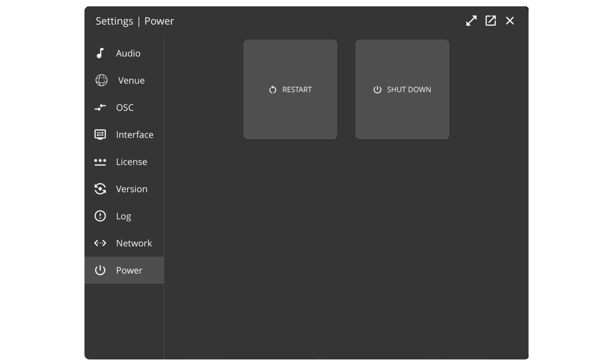This screenshot has width=614, height=364.
Task: Click the opposing arrows OSC icon
Action: pyautogui.click(x=100, y=108)
